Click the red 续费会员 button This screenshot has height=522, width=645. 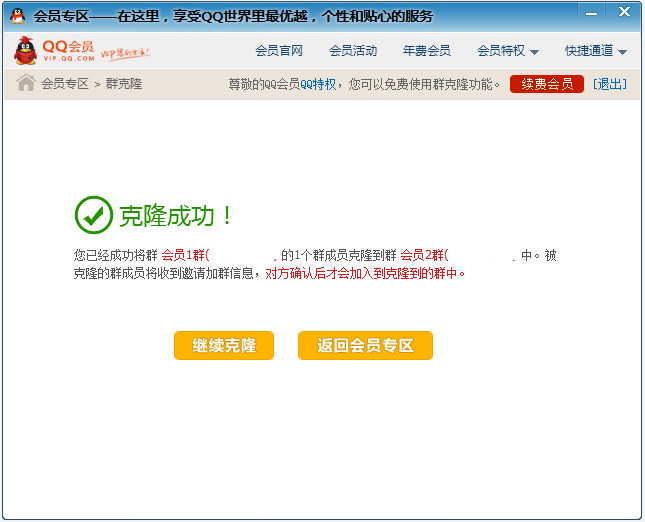(x=546, y=84)
